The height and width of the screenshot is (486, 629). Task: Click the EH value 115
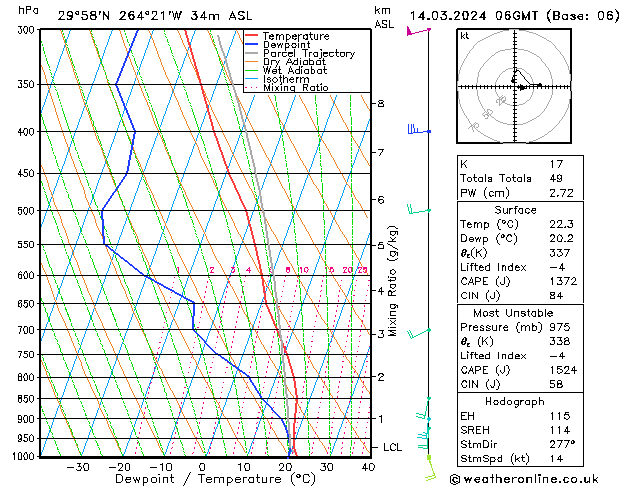tap(560, 416)
